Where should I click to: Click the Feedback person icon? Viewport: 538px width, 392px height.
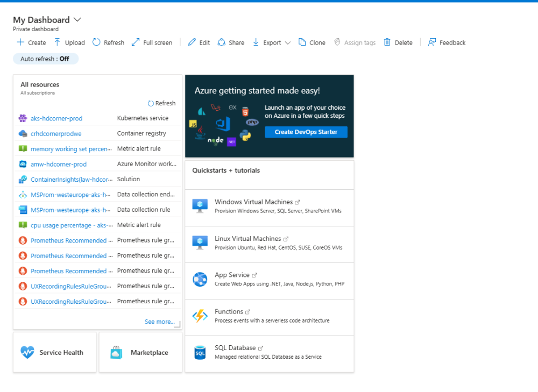431,42
